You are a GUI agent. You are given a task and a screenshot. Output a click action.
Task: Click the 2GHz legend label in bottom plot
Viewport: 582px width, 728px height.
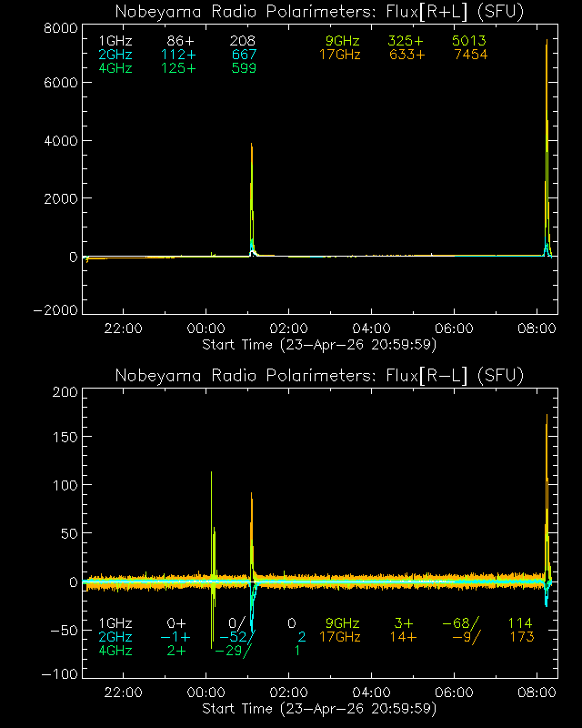pos(115,637)
